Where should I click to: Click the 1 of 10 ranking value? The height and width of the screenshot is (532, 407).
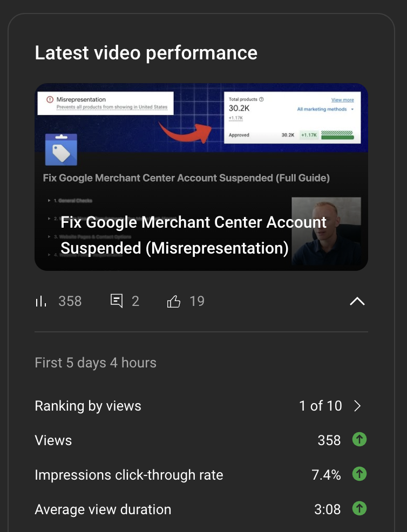(321, 406)
